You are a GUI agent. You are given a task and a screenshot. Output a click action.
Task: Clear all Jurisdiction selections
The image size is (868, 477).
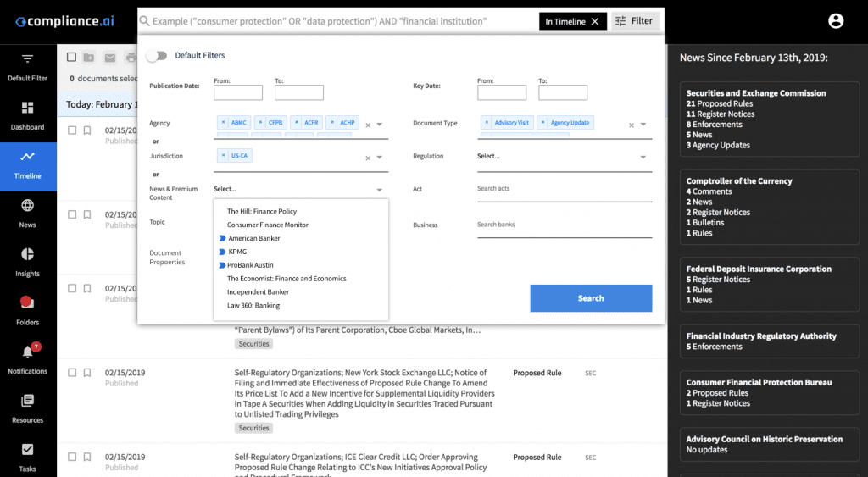tap(368, 158)
